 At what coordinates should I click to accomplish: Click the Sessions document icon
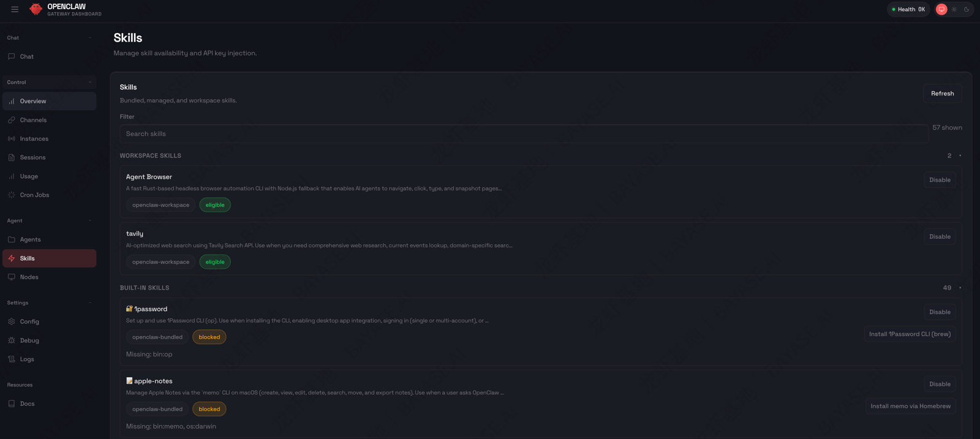[12, 157]
